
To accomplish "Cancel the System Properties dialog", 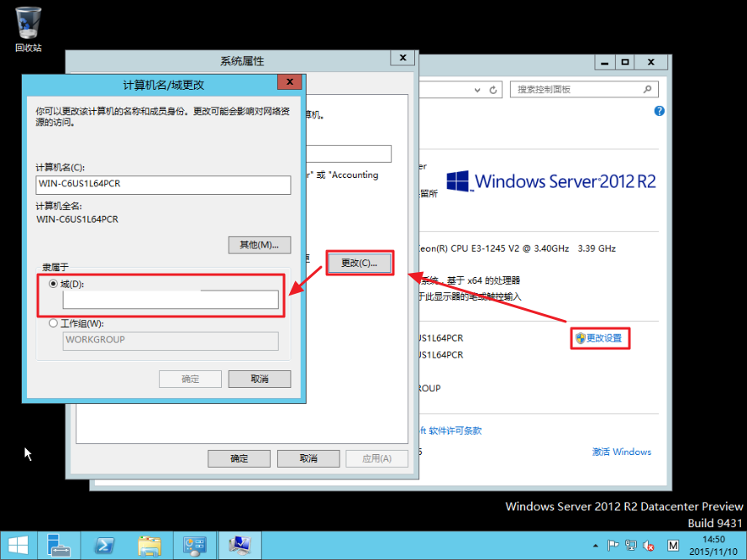I will click(x=308, y=458).
